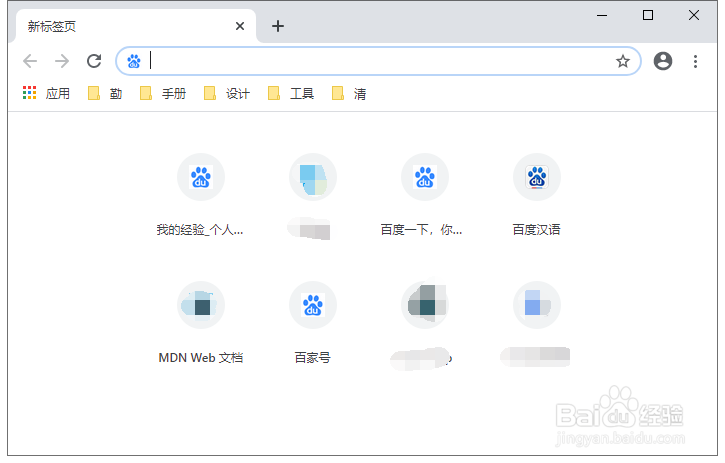
Task: Go back using the back arrow
Action: [x=30, y=61]
